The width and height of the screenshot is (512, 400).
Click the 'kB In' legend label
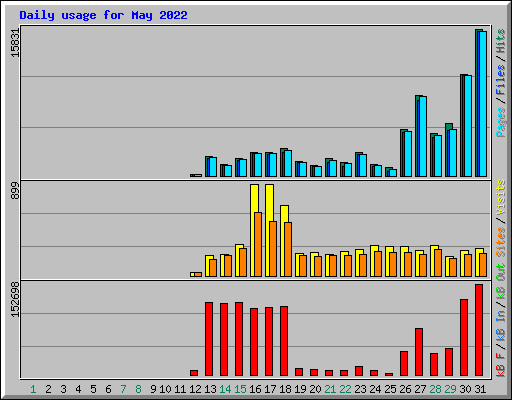click(x=501, y=326)
